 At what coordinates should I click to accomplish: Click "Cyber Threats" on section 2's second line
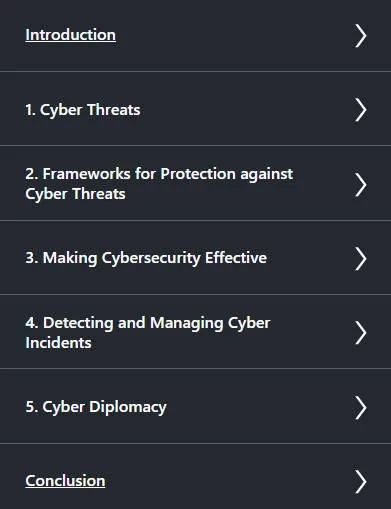(75, 194)
